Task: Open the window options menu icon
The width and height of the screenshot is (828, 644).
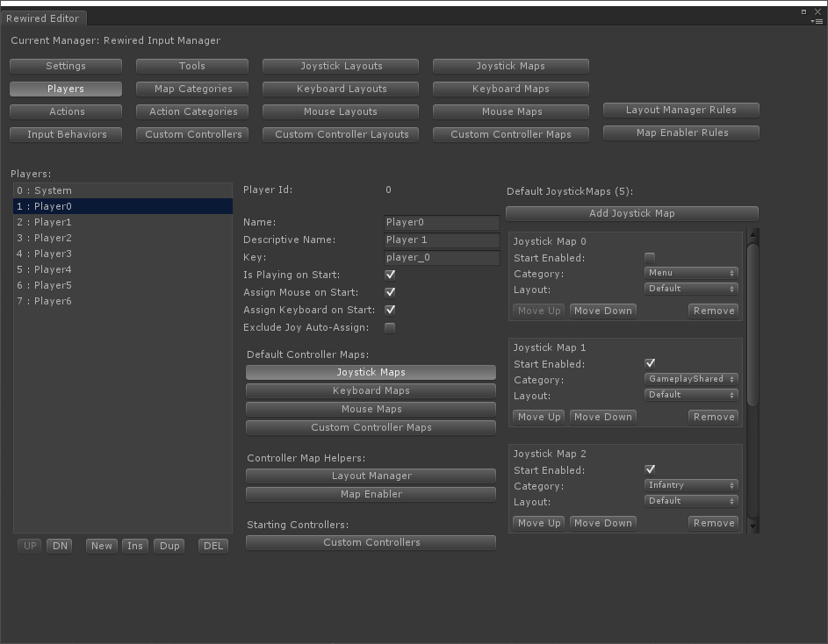Action: coord(817,22)
